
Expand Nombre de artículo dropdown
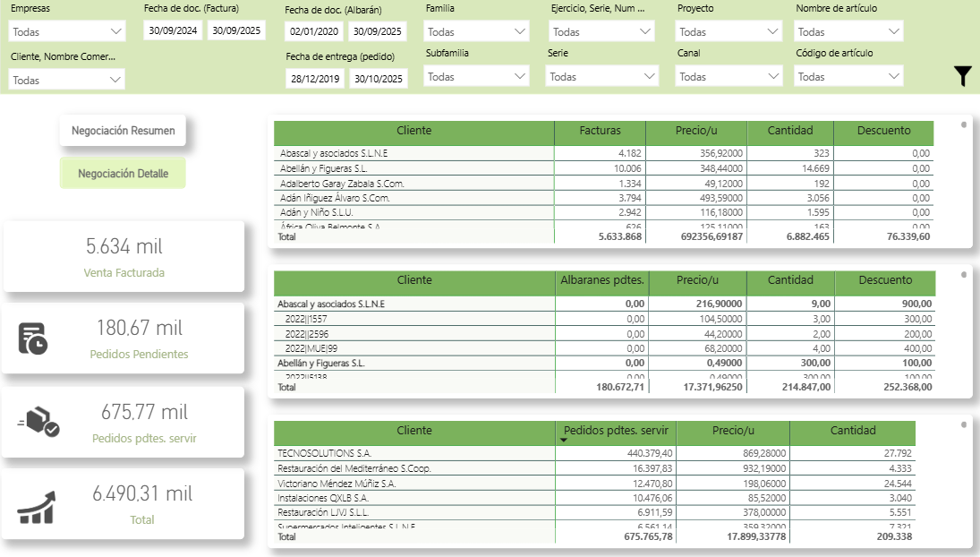click(x=848, y=31)
